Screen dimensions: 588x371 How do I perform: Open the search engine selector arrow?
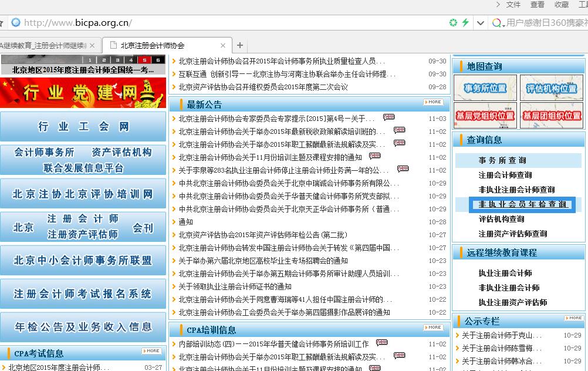click(x=504, y=26)
